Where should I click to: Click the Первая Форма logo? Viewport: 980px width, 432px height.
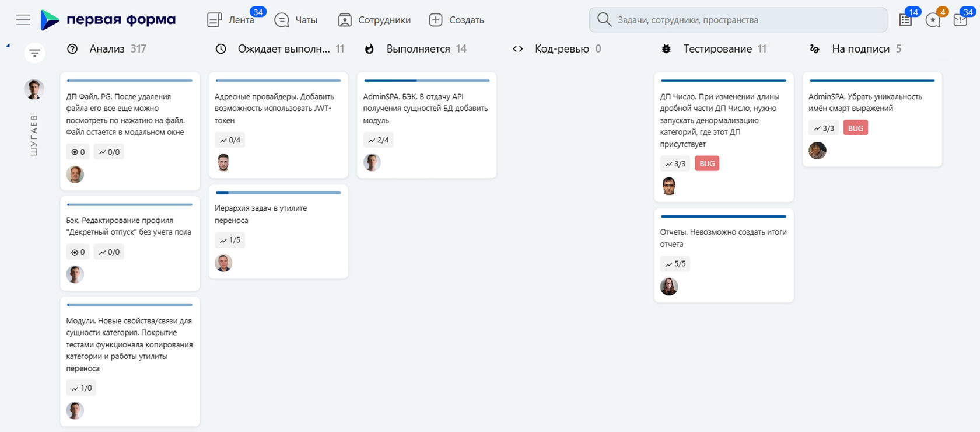click(108, 20)
